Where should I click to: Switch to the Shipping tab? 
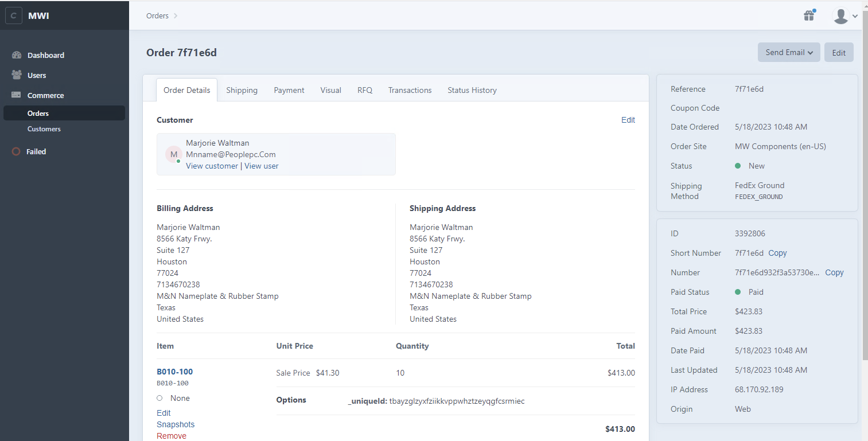pos(242,90)
